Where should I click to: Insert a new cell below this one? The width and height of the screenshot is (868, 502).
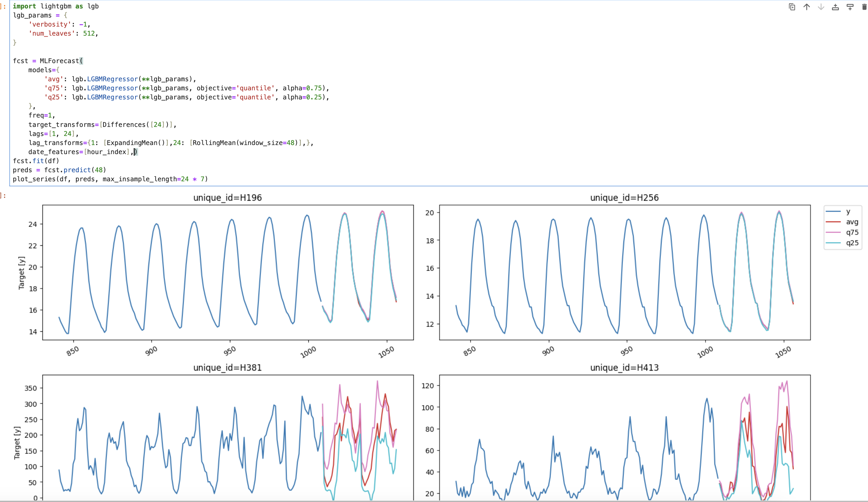850,7
